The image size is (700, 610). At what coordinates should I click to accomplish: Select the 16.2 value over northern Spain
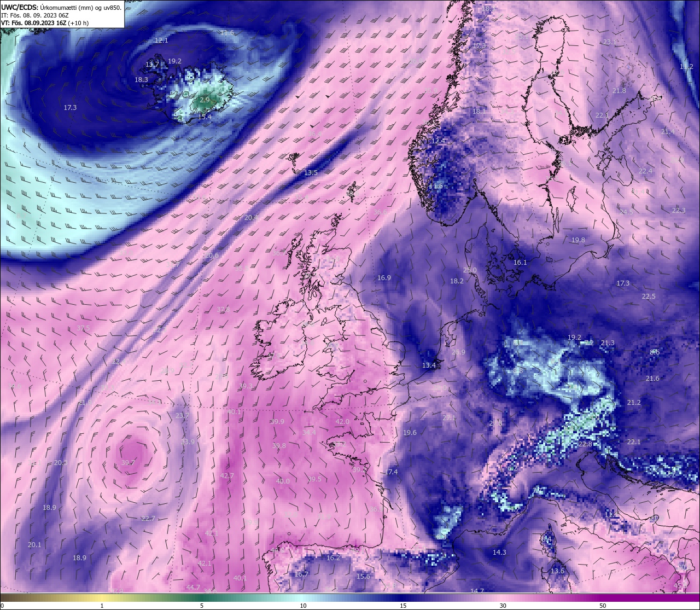pos(333,558)
